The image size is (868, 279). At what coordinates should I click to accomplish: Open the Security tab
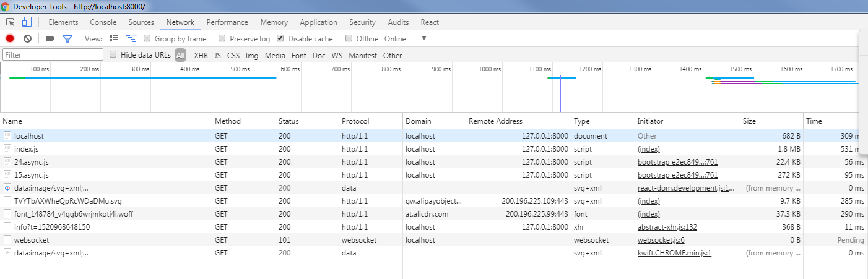point(362,22)
